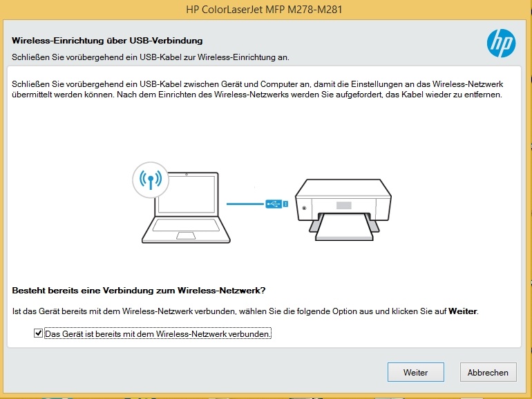Click the laptop illustration
Screen dimensions: 532x399
click(x=186, y=208)
